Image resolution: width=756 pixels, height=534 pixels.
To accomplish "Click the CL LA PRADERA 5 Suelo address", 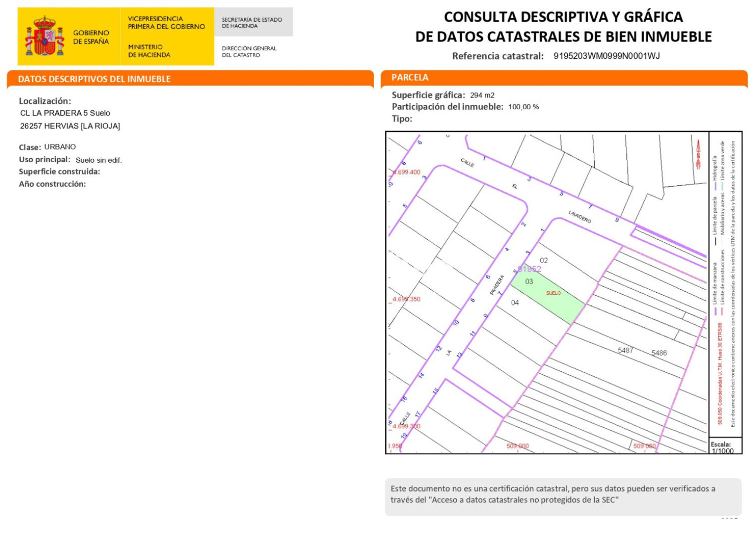I will pyautogui.click(x=65, y=113).
